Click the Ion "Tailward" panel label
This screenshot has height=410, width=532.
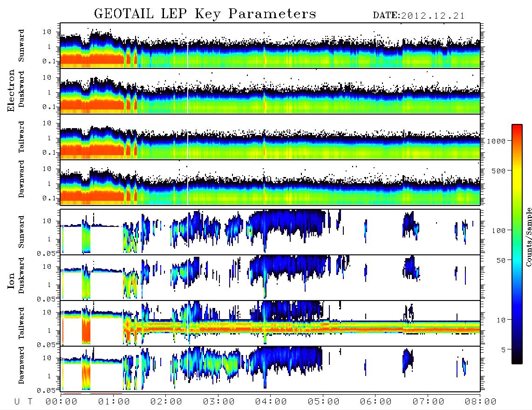[21, 323]
